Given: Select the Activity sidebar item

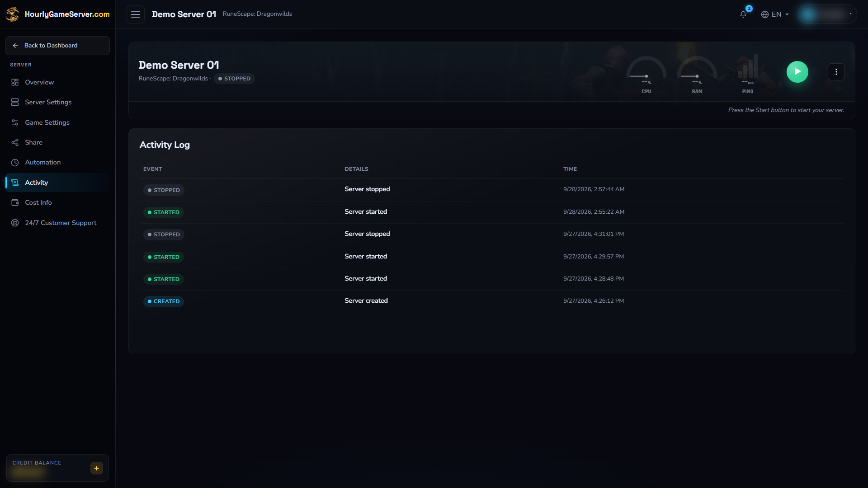Looking at the screenshot, I should (57, 183).
